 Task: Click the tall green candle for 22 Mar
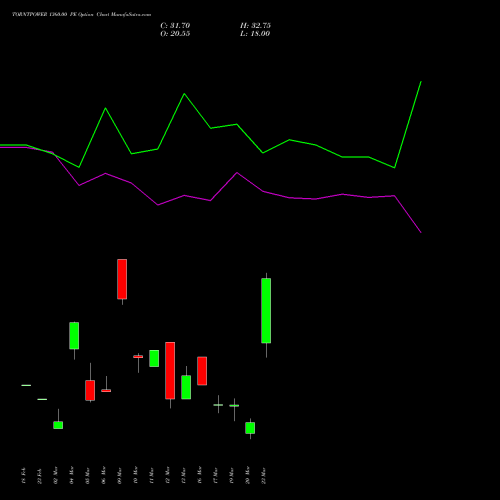[266, 311]
